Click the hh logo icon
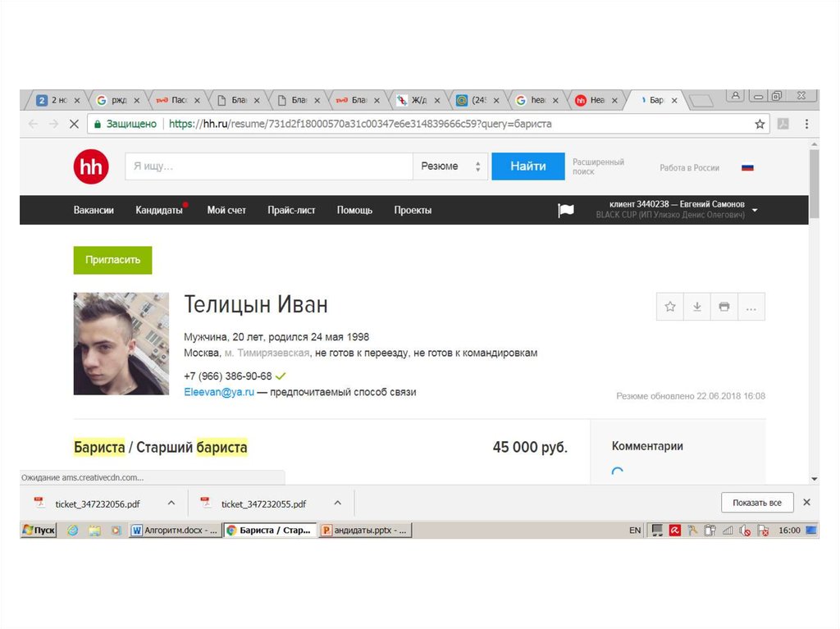Screen dimensions: 840x629 (90, 167)
